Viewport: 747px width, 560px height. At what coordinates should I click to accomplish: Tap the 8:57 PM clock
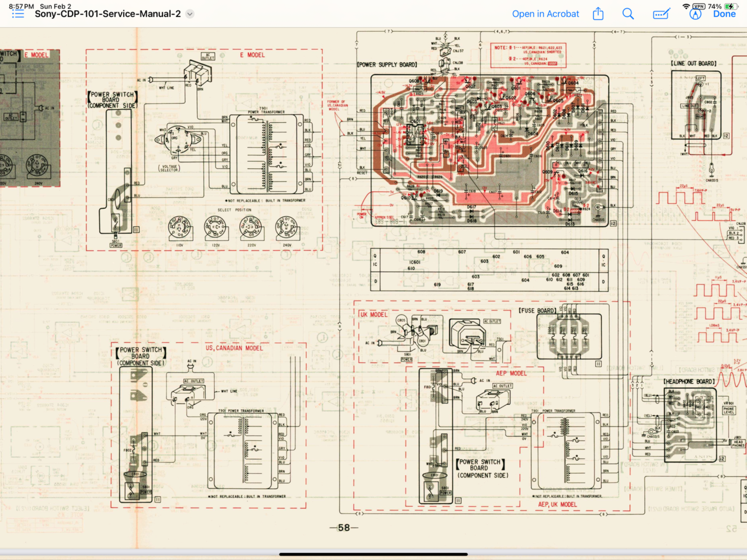point(21,6)
